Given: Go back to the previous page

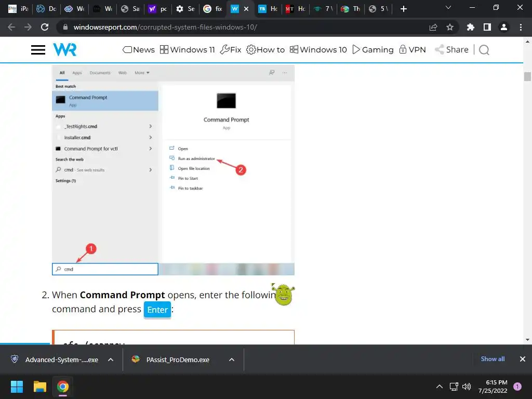Looking at the screenshot, I should 11,27.
